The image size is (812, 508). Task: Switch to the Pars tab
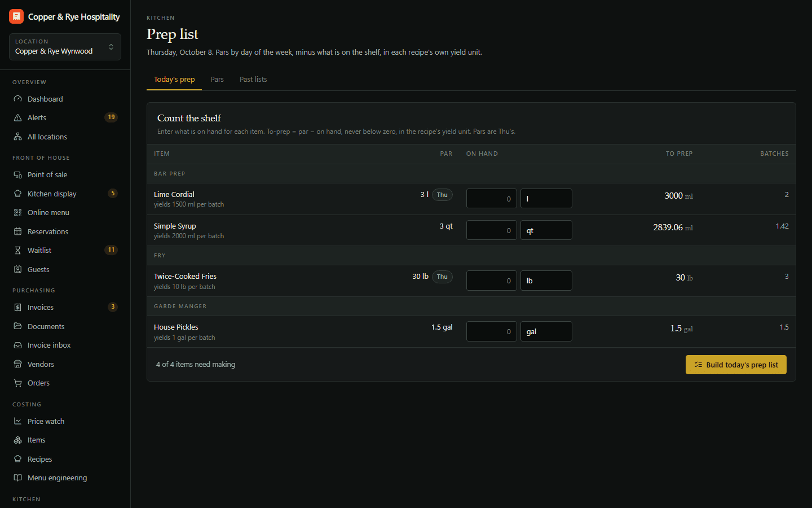[217, 80]
